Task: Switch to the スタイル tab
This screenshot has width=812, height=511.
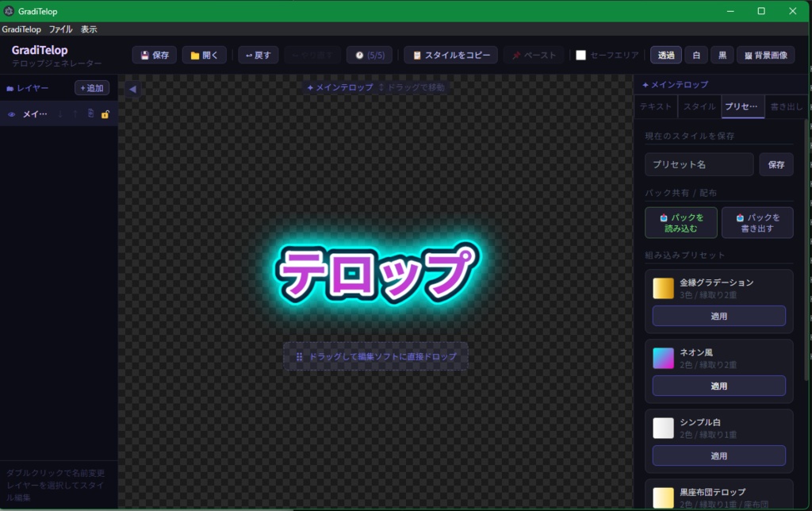Action: point(699,107)
